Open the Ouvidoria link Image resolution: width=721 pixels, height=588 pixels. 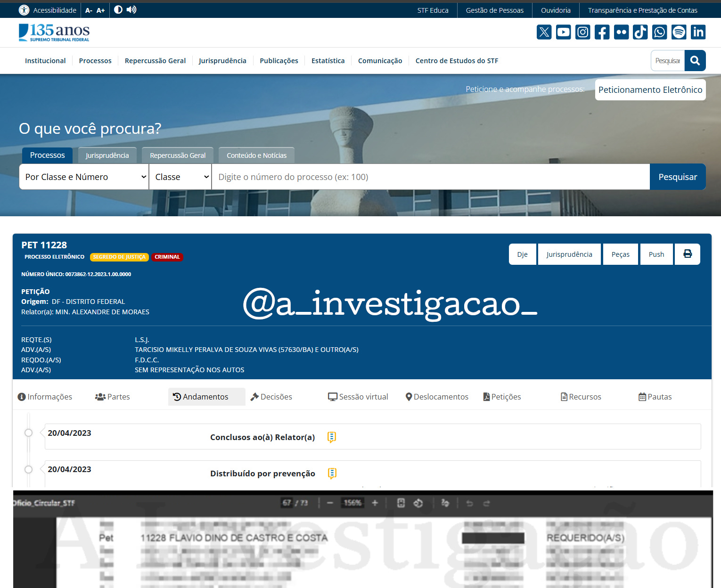coord(556,10)
